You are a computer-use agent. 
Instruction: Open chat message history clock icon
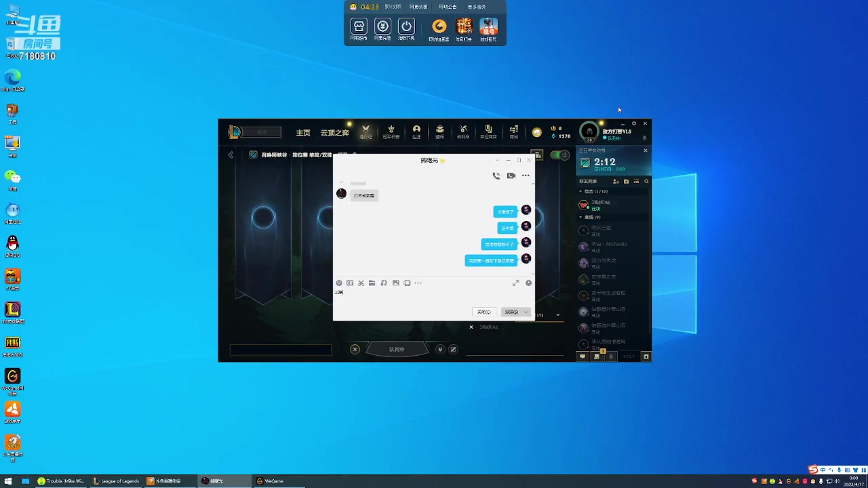(529, 283)
